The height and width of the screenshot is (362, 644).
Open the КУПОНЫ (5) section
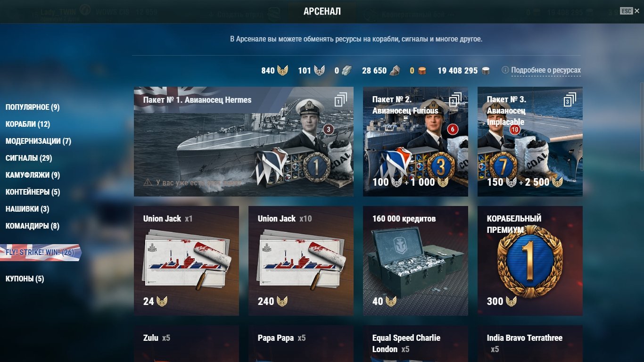25,279
